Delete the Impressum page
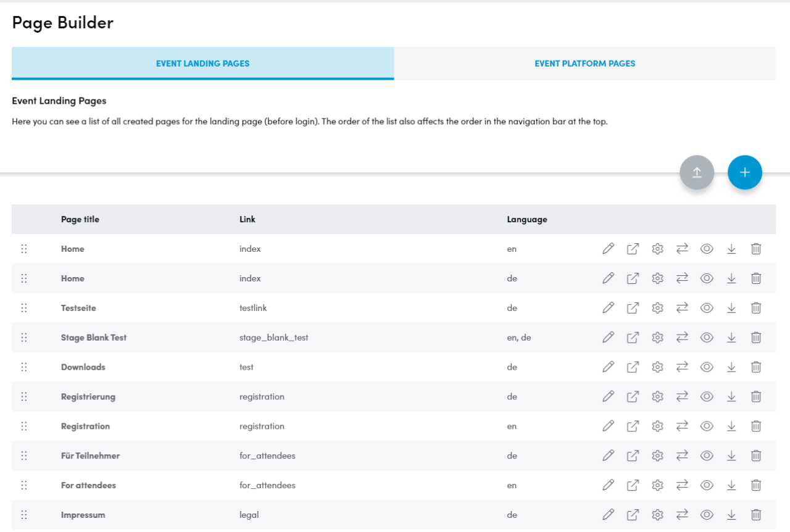This screenshot has height=532, width=790. [x=756, y=515]
